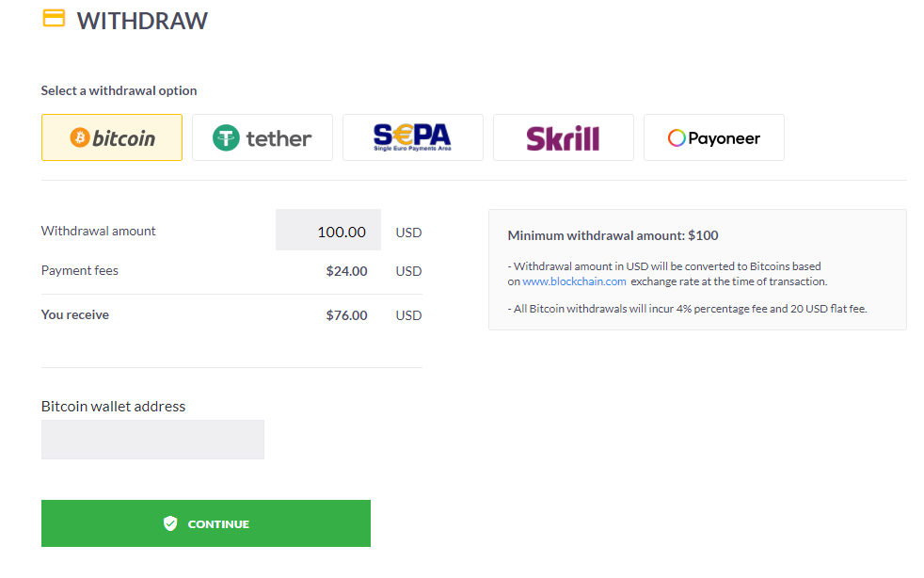Choose Skrill as withdrawal method

pos(564,137)
